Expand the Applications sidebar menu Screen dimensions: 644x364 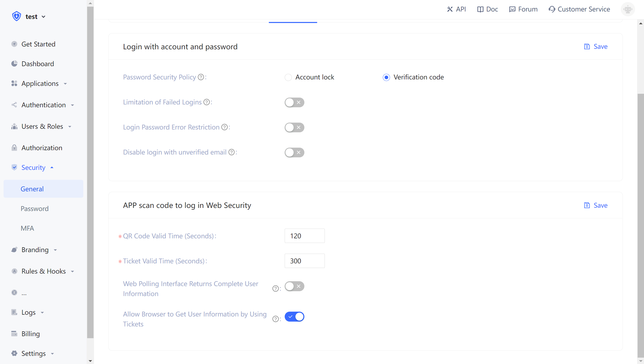click(x=40, y=84)
